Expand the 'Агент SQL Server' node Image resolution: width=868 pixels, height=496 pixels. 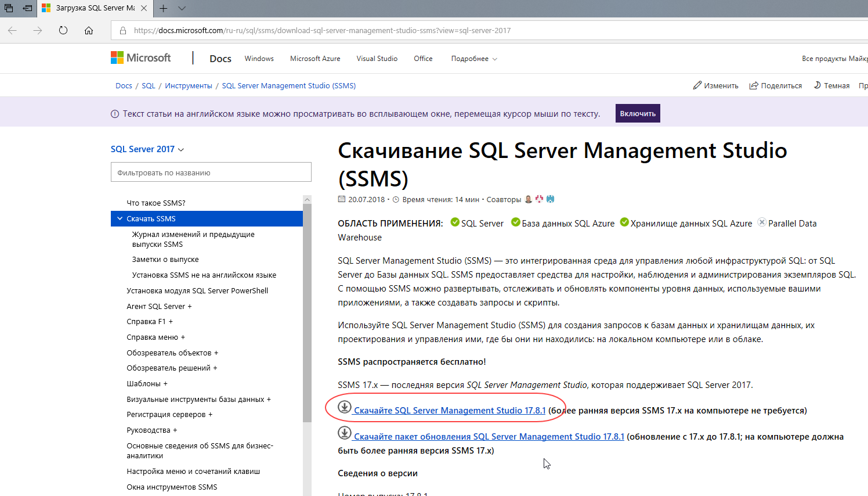[159, 306]
